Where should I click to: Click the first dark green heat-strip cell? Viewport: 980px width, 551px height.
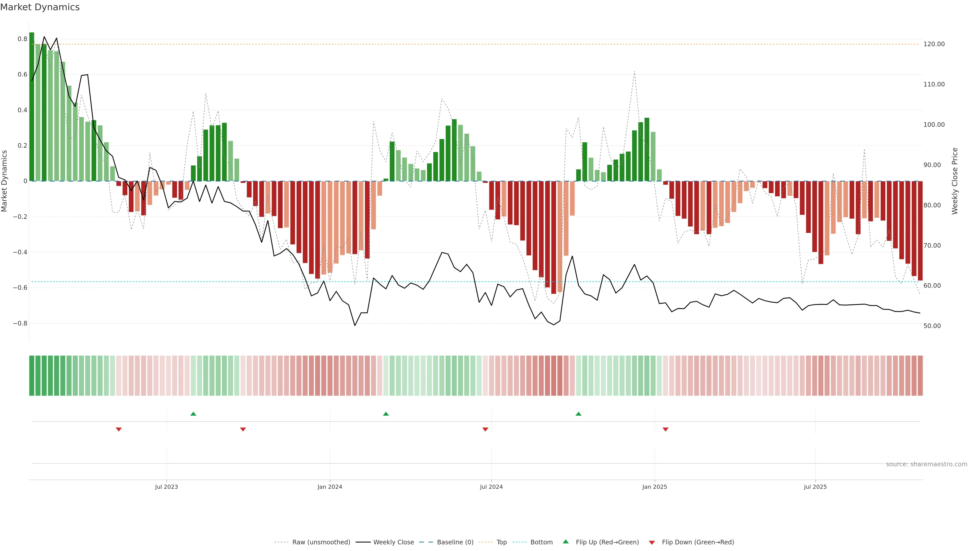pyautogui.click(x=32, y=376)
